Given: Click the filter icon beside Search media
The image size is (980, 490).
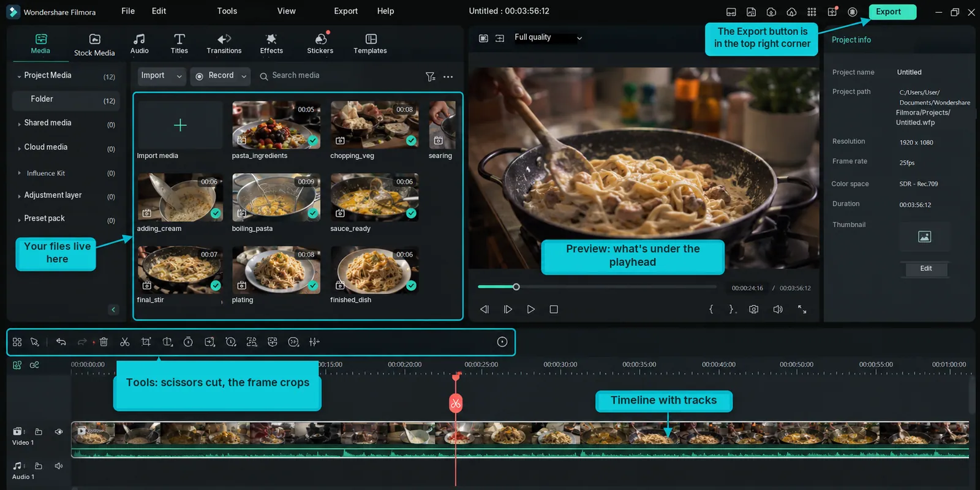Looking at the screenshot, I should pyautogui.click(x=431, y=77).
